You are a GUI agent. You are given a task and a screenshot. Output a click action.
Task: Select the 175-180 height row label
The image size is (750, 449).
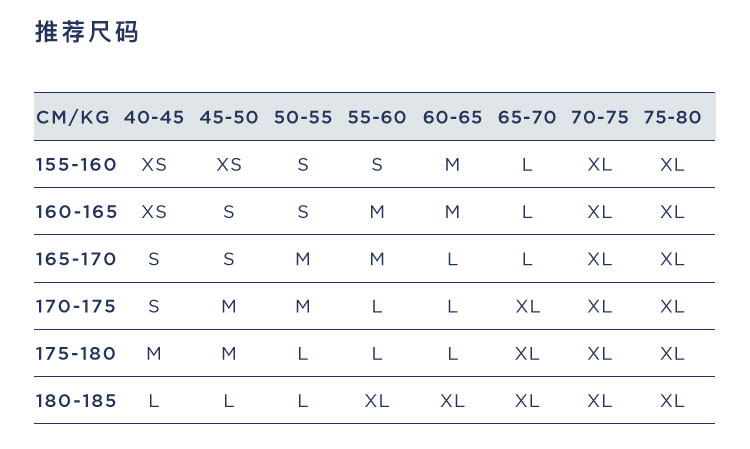coord(76,353)
